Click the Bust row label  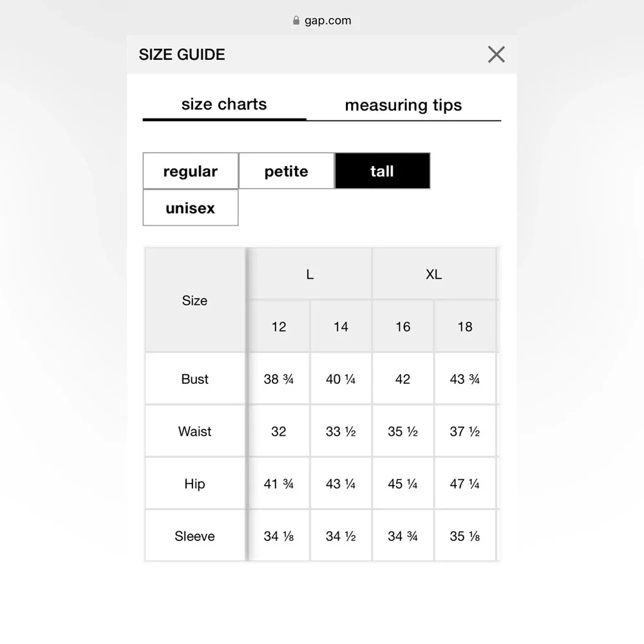pyautogui.click(x=194, y=379)
